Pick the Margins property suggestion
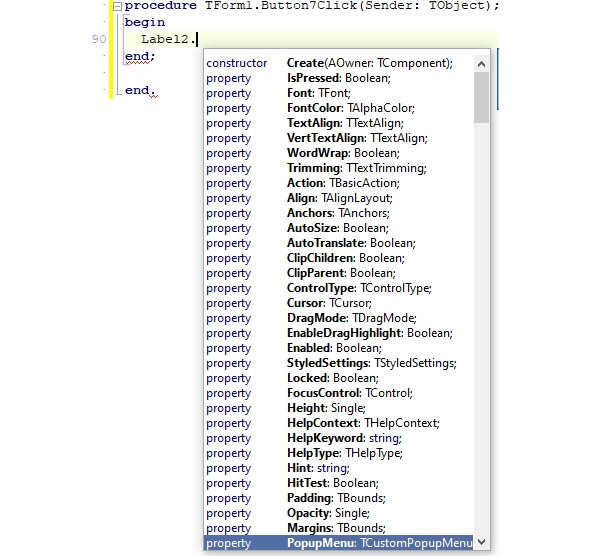Image resolution: width=591 pixels, height=556 pixels. (x=338, y=528)
